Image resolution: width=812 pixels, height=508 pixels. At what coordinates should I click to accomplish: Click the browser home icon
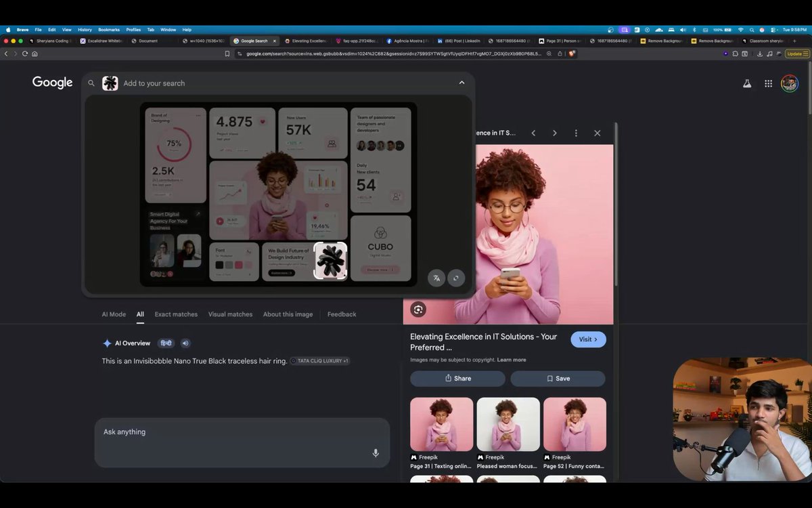[x=35, y=54]
